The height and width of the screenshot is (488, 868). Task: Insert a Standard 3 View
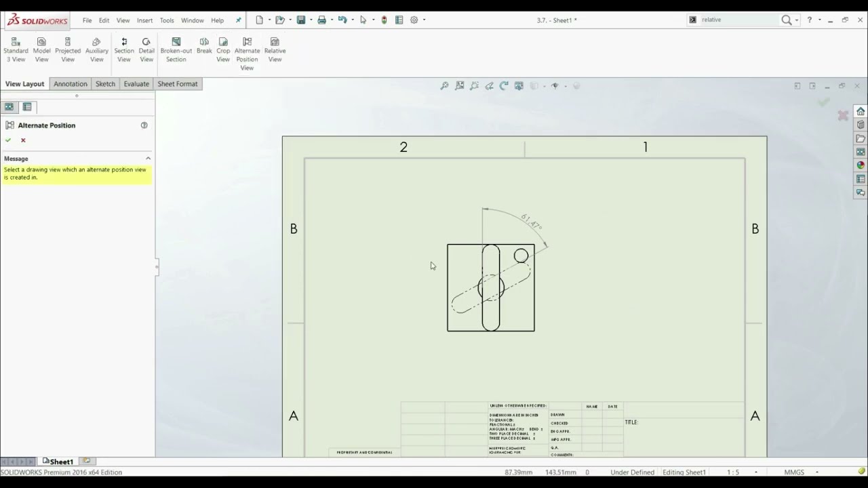16,50
